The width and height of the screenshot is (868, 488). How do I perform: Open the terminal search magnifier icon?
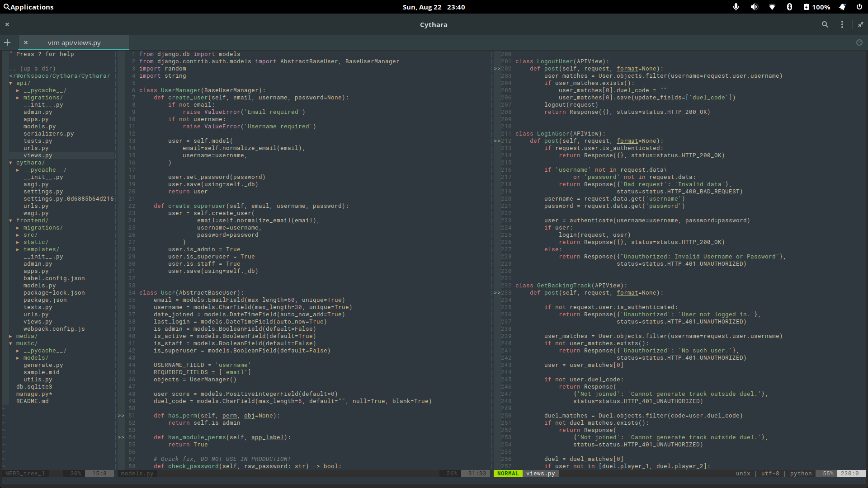825,25
